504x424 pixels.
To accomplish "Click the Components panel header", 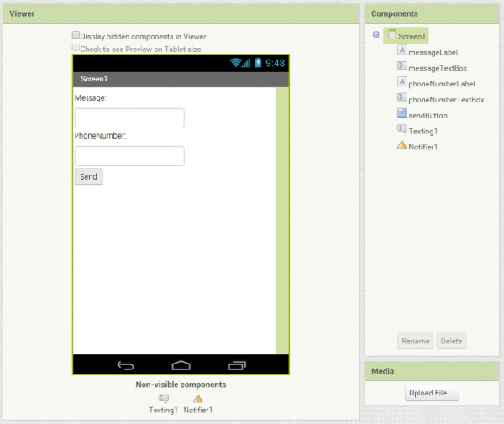I will [432, 13].
